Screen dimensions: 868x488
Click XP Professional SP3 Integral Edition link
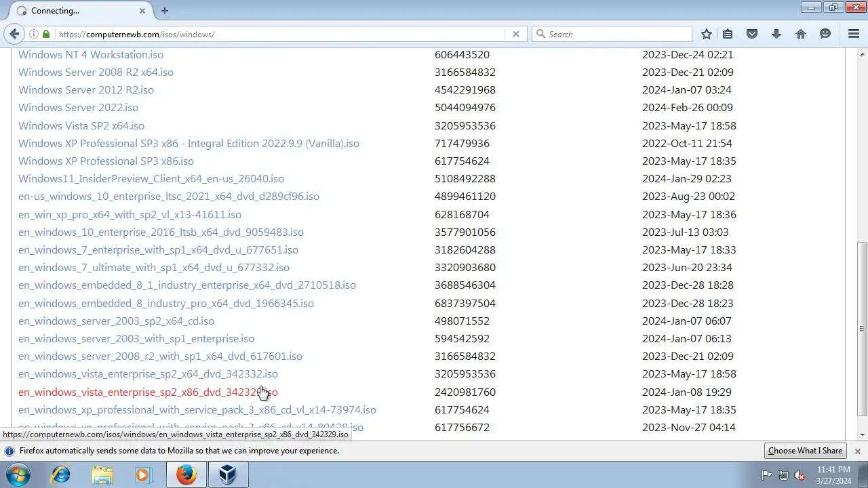[x=189, y=143]
